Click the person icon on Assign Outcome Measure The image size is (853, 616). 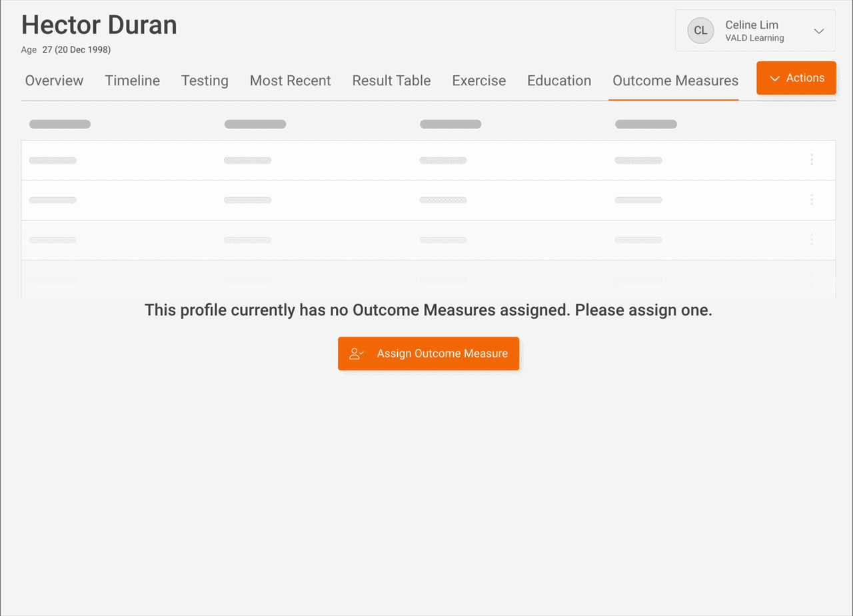pyautogui.click(x=357, y=354)
